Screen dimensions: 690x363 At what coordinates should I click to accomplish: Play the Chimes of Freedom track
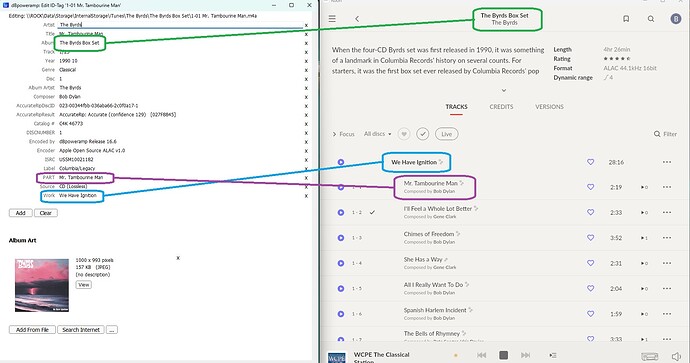(x=341, y=238)
